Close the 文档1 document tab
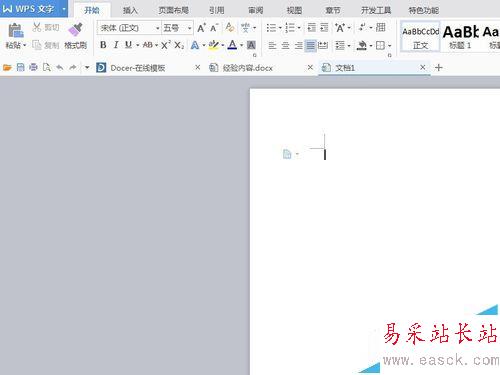The width and height of the screenshot is (500, 375). 423,67
